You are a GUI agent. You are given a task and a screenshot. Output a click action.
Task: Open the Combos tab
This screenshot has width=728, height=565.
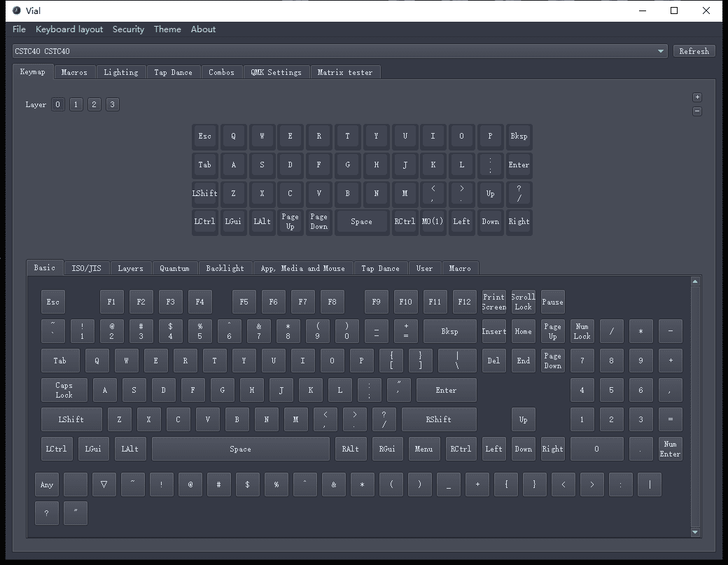222,71
